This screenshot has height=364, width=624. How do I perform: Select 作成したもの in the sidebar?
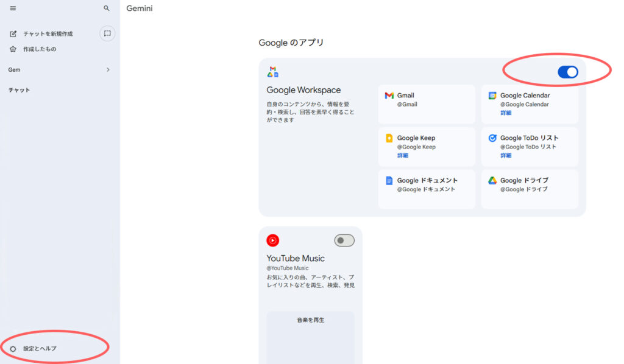40,49
